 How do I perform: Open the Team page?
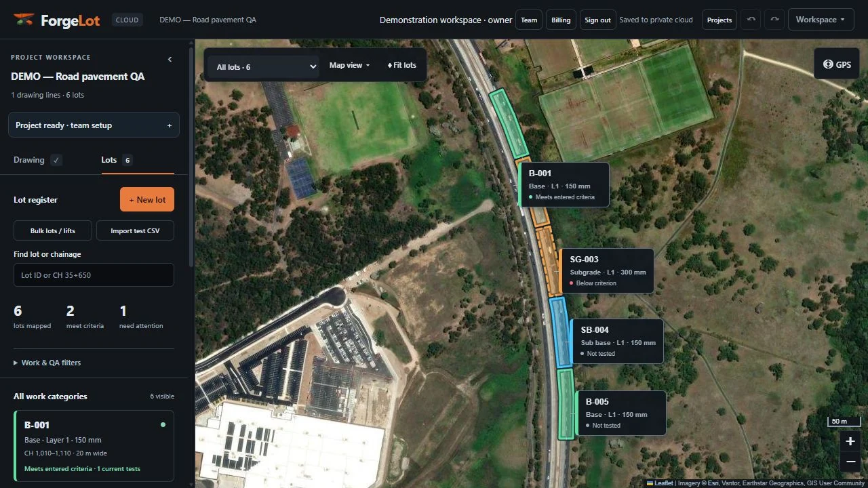pyautogui.click(x=529, y=20)
